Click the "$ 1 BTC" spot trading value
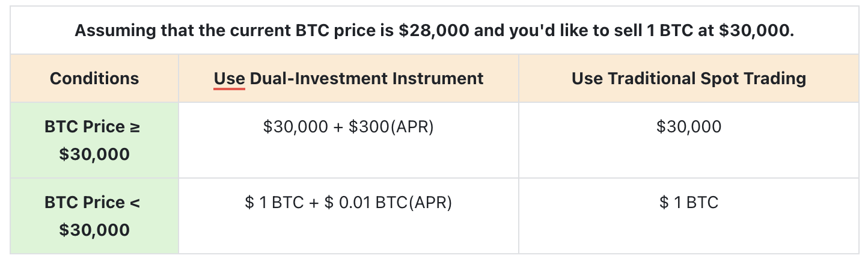Screen dimensions: 868x261 (688, 203)
